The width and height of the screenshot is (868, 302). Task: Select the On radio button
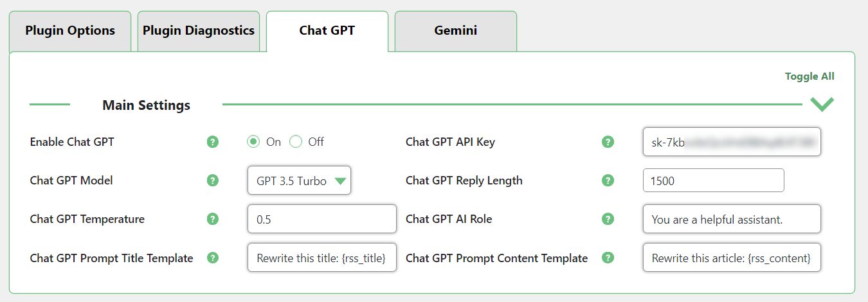coord(254,142)
